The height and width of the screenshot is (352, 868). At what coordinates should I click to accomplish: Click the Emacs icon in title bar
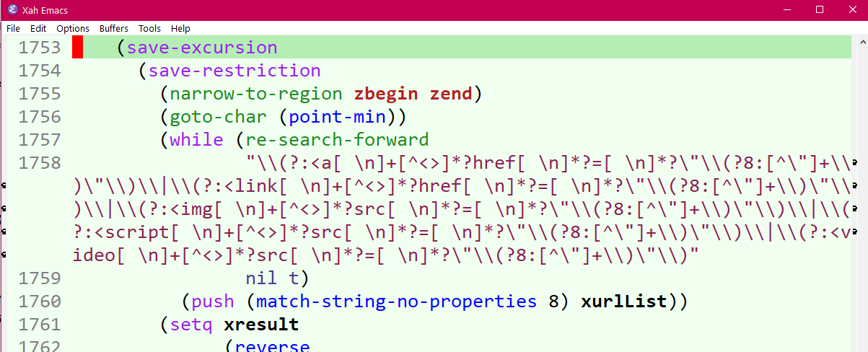(x=12, y=9)
